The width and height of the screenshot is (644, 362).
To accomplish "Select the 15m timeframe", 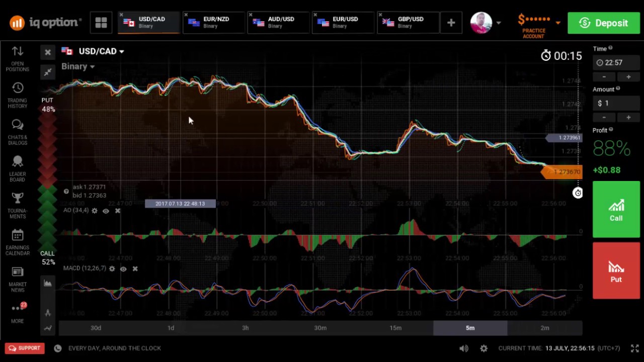I will click(395, 328).
